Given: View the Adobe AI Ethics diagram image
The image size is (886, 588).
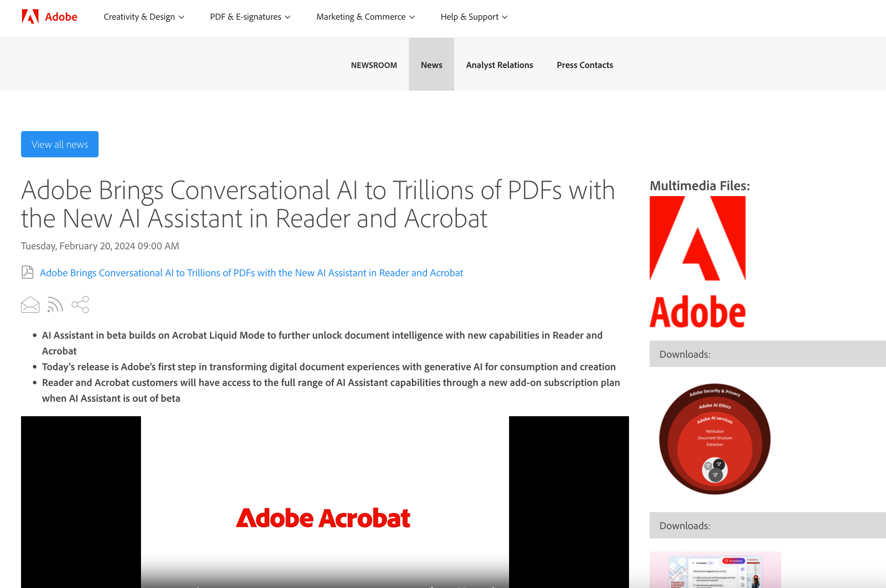Looking at the screenshot, I should [x=714, y=439].
